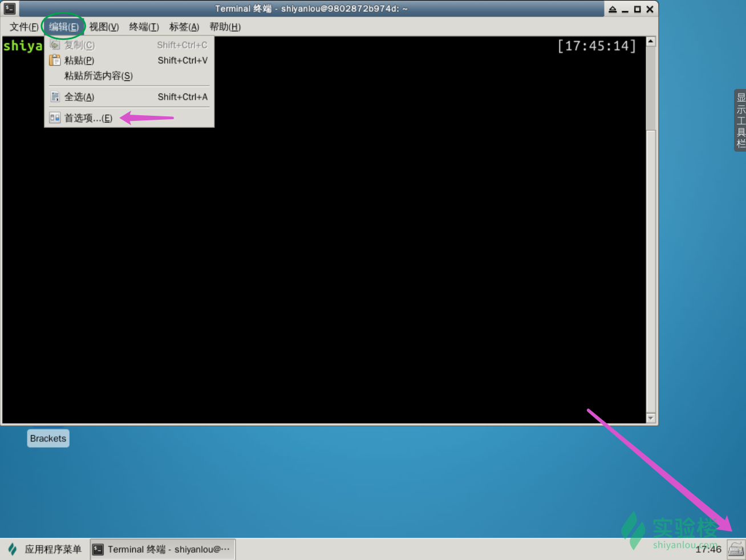Click the Brackets desktop icon

(48, 438)
